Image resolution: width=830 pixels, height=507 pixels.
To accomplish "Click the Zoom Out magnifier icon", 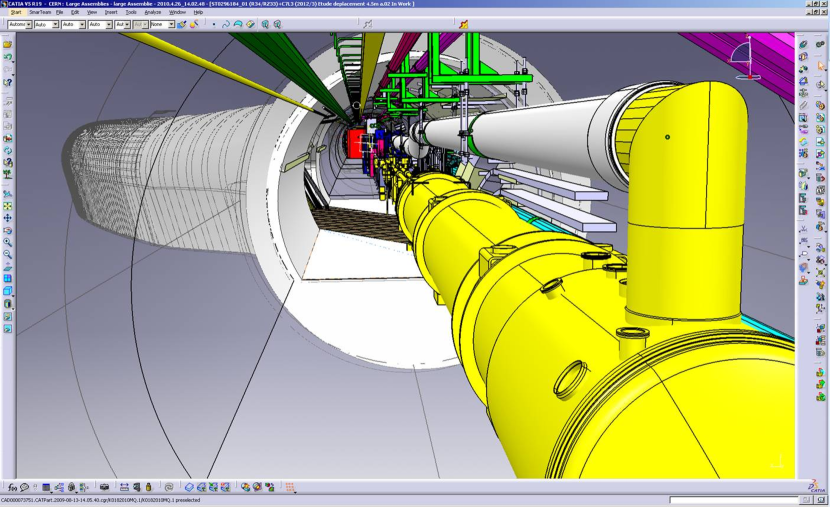I will click(8, 254).
